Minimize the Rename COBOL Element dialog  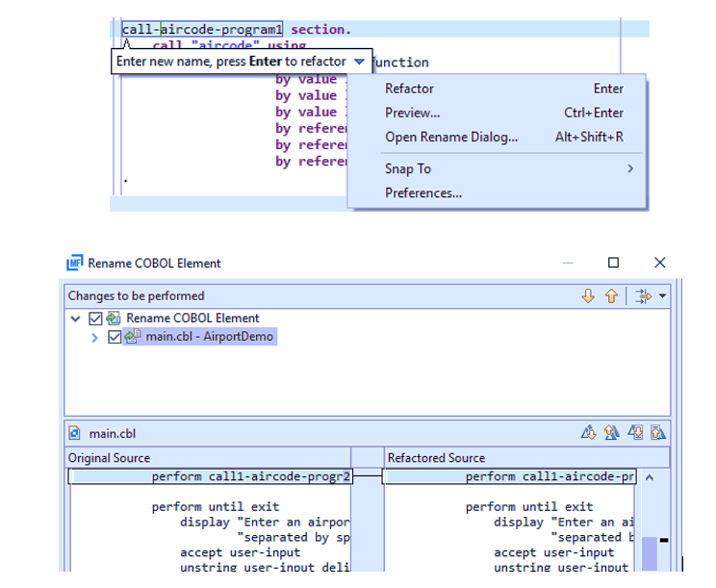(568, 263)
